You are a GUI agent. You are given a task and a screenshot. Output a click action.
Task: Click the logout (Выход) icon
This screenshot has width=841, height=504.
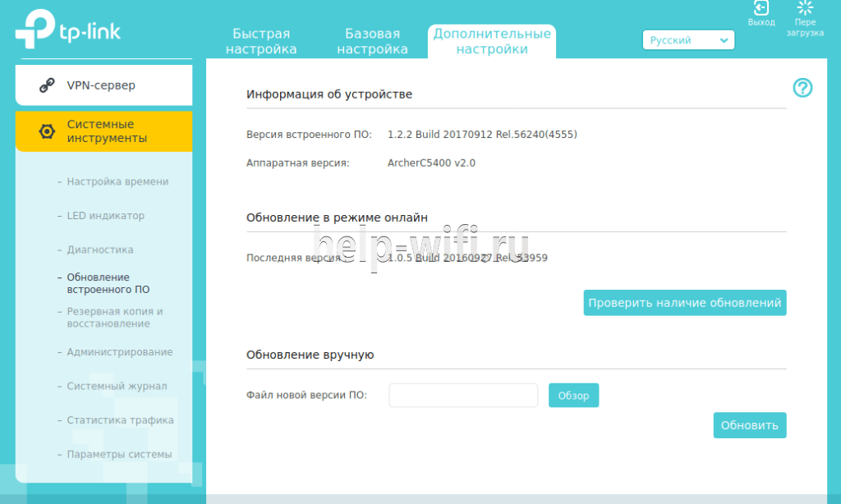[x=761, y=9]
